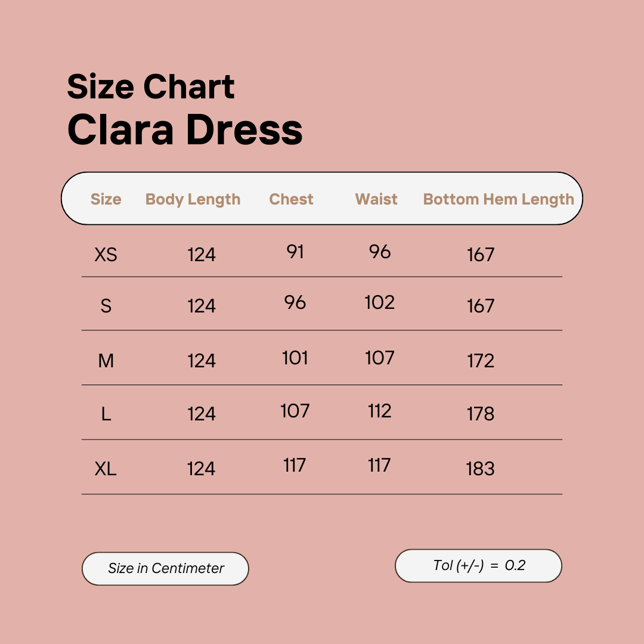Select the S size row label
Viewport: 644px width, 644px height.
(106, 306)
